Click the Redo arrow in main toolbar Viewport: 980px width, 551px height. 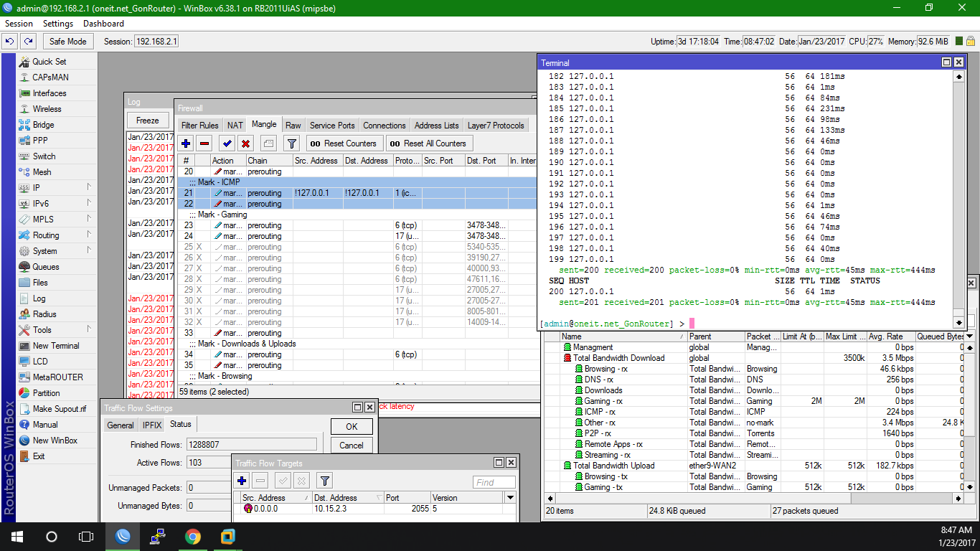coord(28,42)
